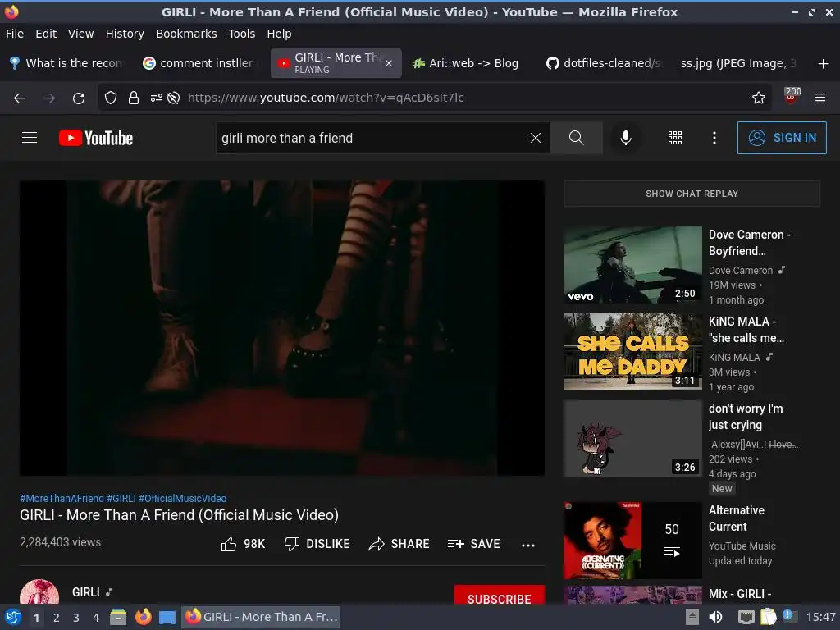View site security padlock info
Screen dimensions: 840x630
click(134, 98)
